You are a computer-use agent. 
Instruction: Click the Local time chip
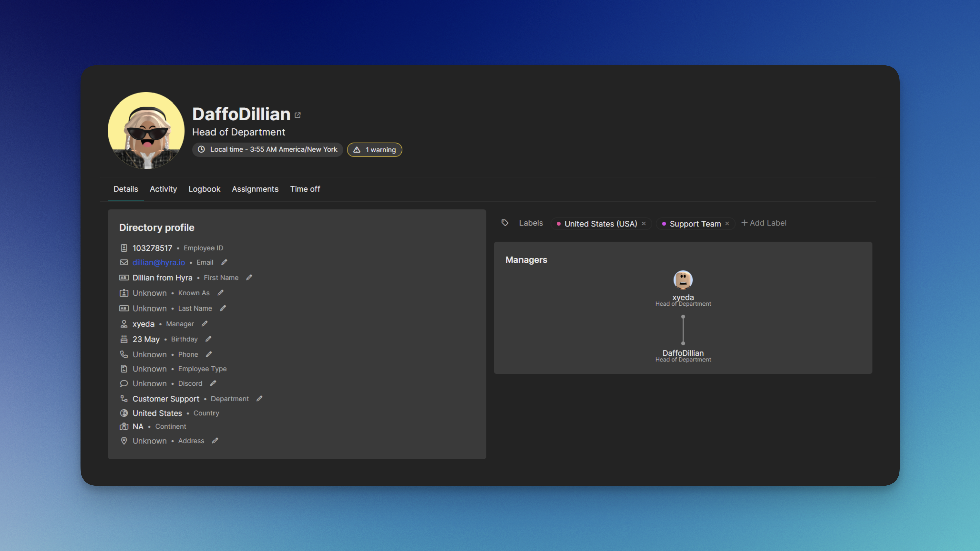pyautogui.click(x=267, y=149)
